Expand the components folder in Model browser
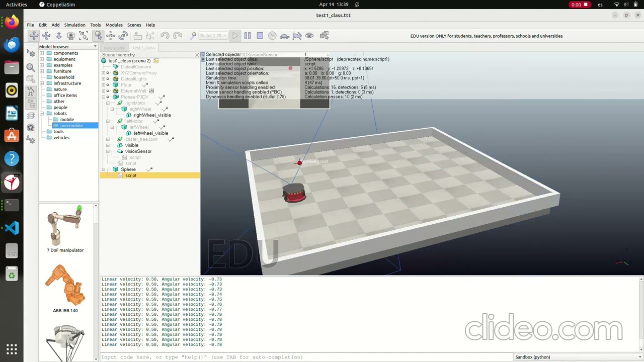Viewport: 644px width, 362px height. tap(42, 53)
